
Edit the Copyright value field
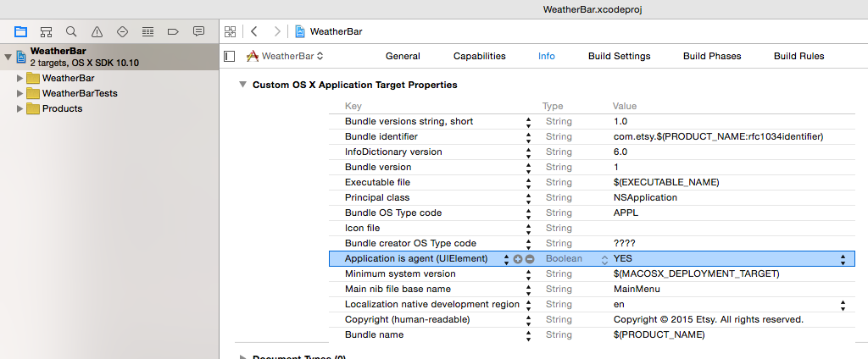[709, 320]
